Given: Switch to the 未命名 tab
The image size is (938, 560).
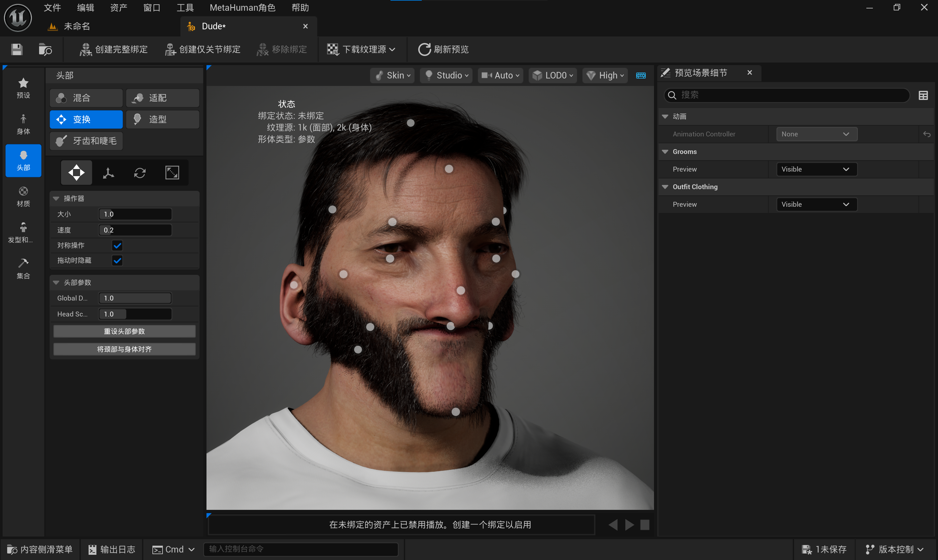Looking at the screenshot, I should [77, 26].
